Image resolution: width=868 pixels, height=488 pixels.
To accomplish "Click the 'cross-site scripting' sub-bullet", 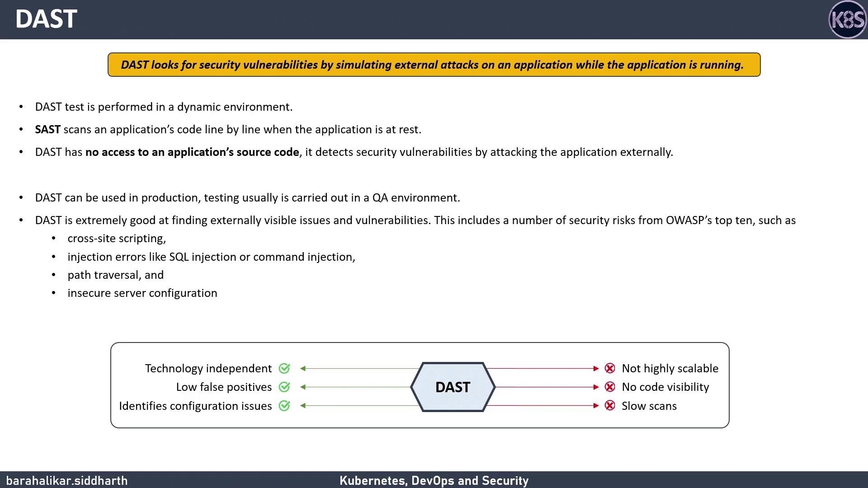I will [x=117, y=239].
